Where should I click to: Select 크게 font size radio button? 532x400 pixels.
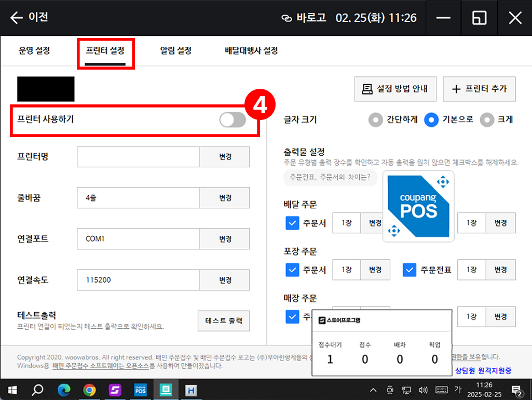coord(486,120)
